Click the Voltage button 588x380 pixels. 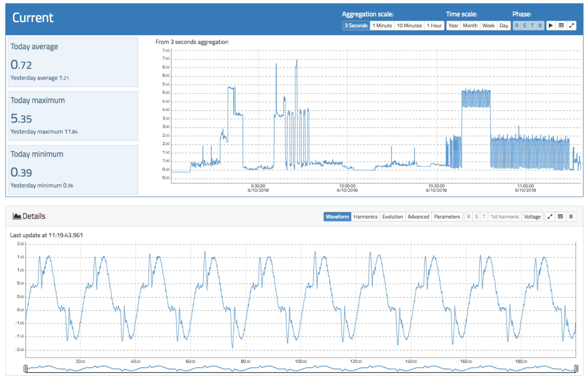(x=532, y=217)
